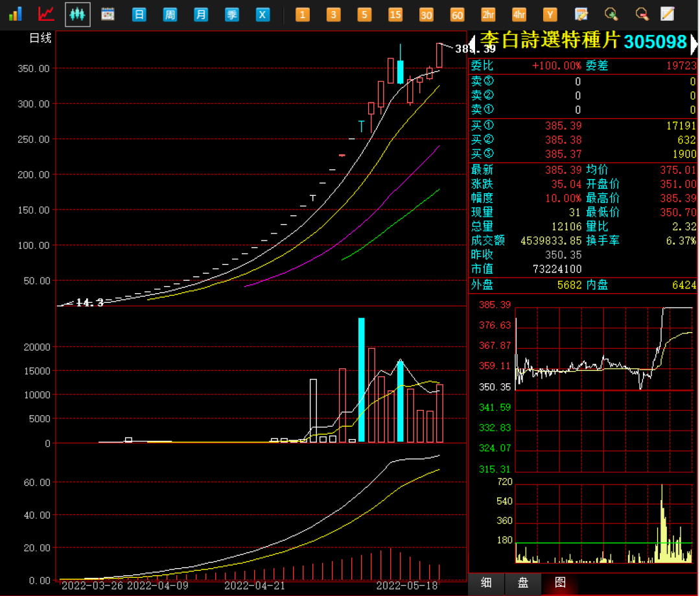This screenshot has height=596, width=700.
Task: Click the tallest cyan volume bar
Action: (362, 380)
